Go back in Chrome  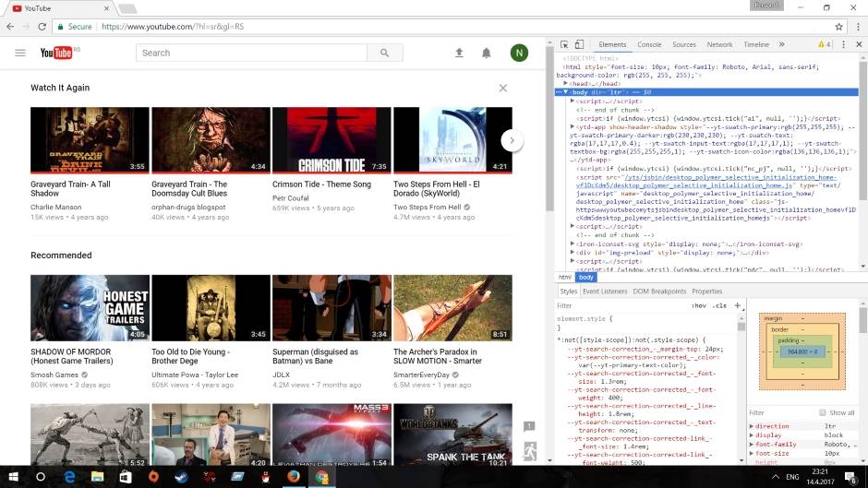pyautogui.click(x=10, y=27)
